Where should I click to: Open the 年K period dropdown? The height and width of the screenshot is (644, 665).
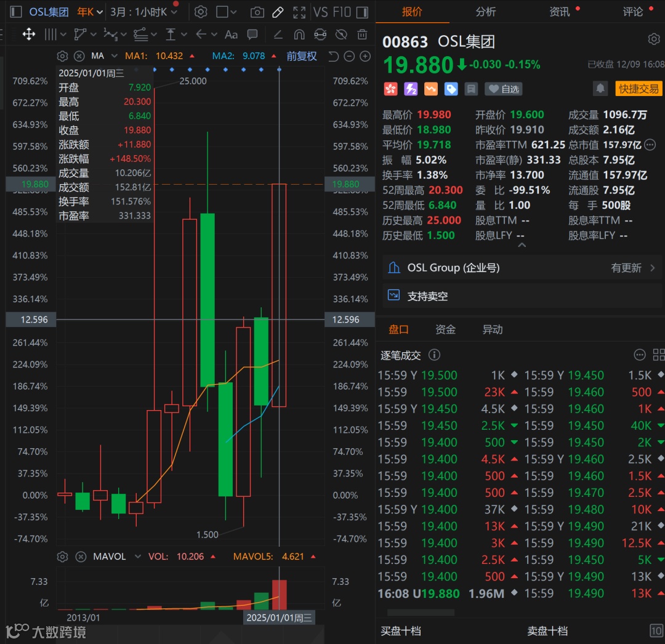(90, 12)
